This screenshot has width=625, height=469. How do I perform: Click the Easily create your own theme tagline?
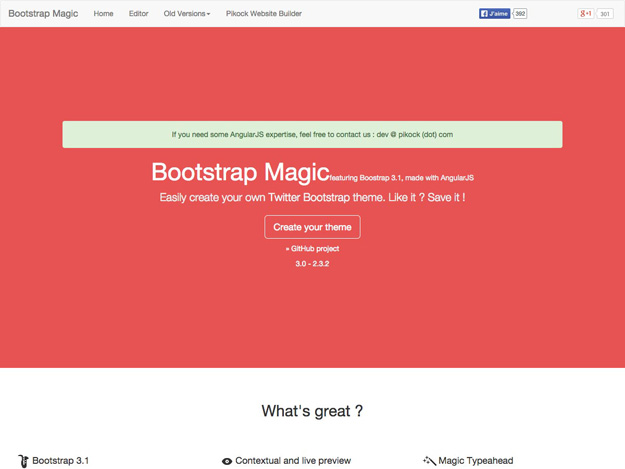pos(312,198)
